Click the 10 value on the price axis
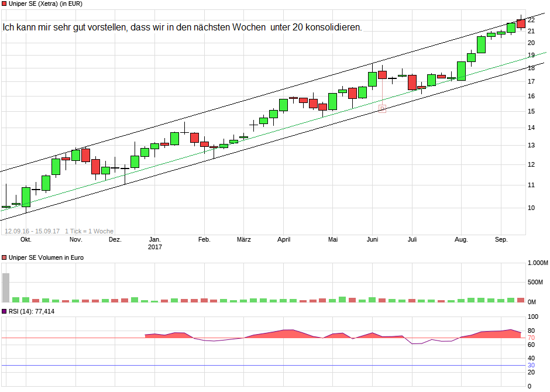 click(531, 208)
